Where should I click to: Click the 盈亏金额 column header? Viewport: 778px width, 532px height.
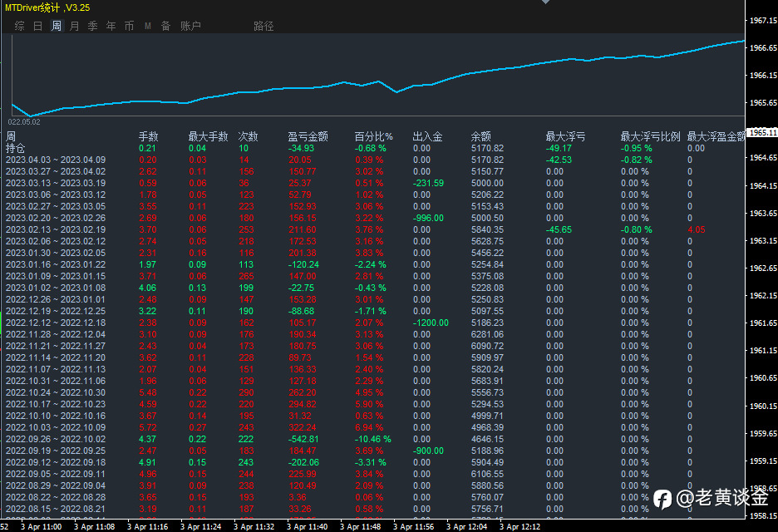[x=308, y=136]
